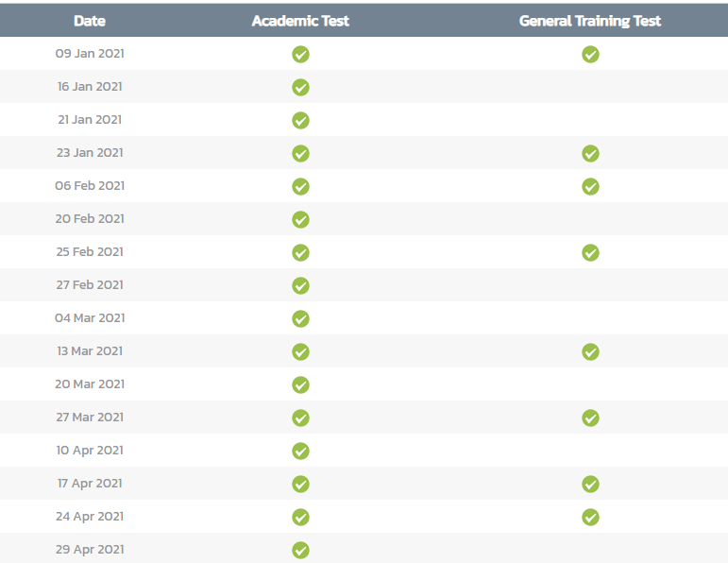
Task: Click the General Training checkmark for 27 Mar 2021
Action: (x=590, y=418)
